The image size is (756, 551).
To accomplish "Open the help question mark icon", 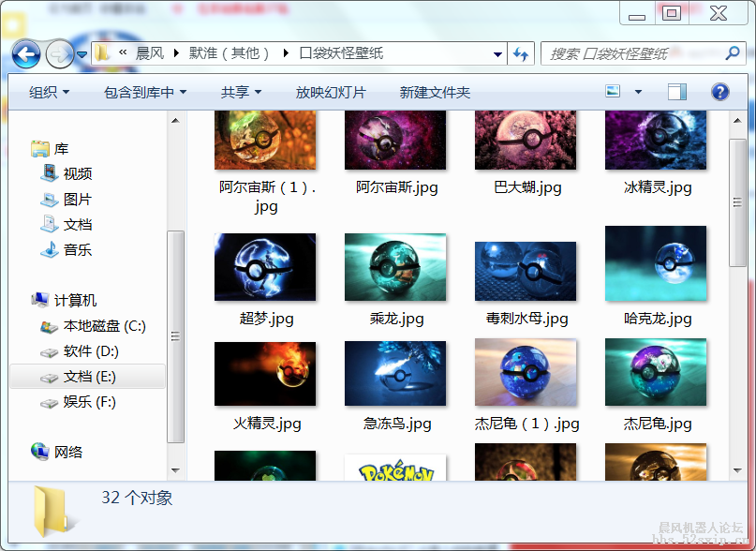I will 719,92.
